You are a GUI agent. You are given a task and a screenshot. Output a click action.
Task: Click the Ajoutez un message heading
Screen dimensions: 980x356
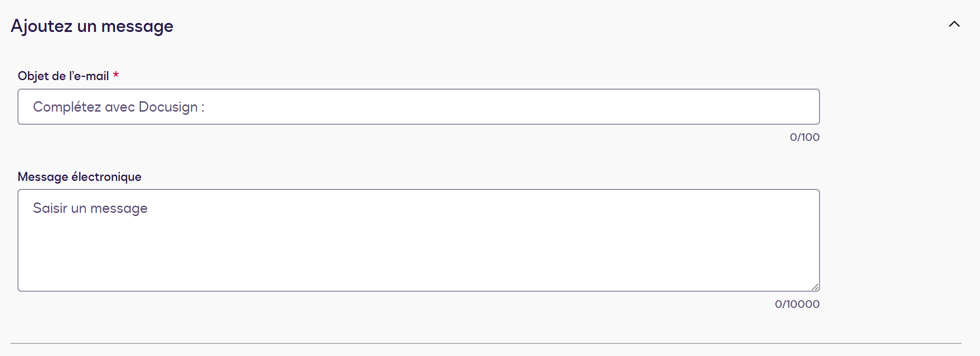(92, 26)
